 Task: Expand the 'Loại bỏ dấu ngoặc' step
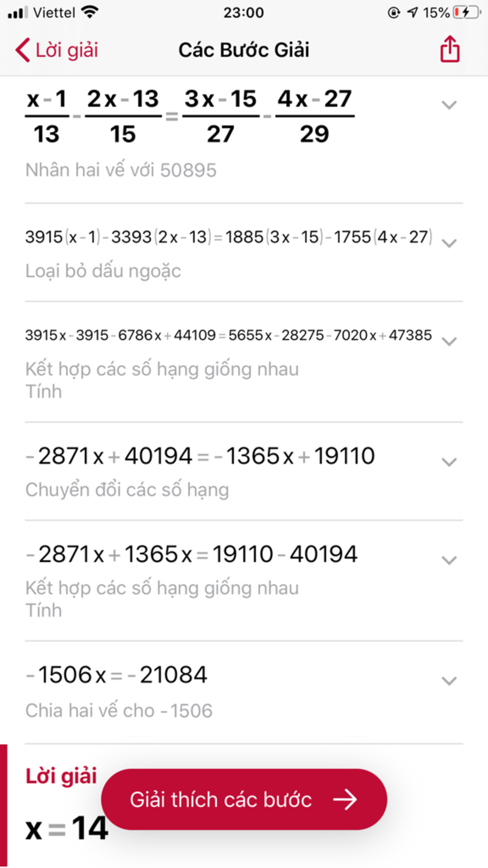click(449, 243)
